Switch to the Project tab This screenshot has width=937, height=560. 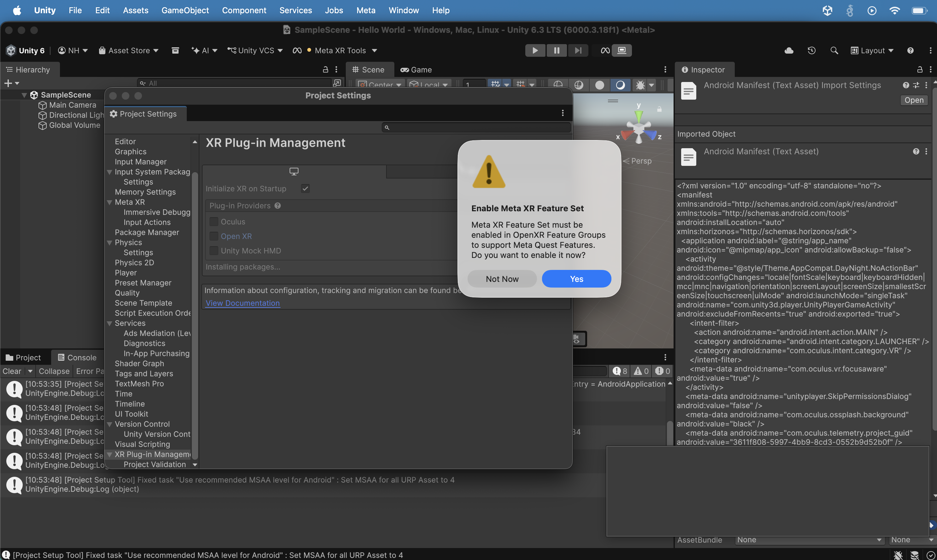click(23, 357)
